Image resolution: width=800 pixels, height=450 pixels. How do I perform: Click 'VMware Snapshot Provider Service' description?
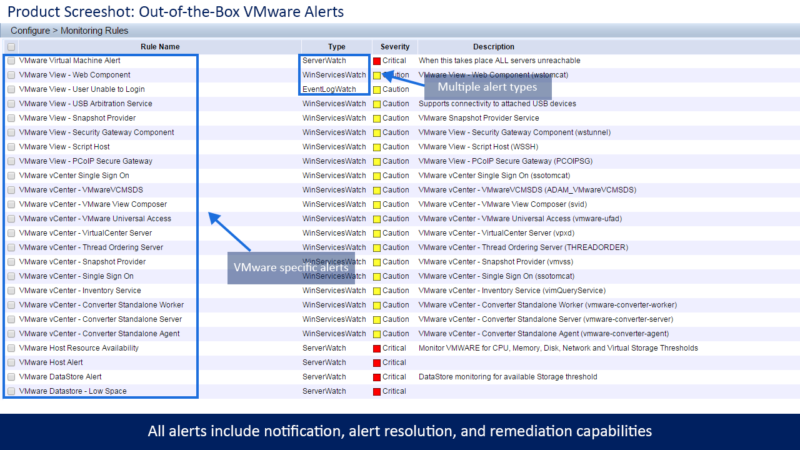click(x=479, y=118)
